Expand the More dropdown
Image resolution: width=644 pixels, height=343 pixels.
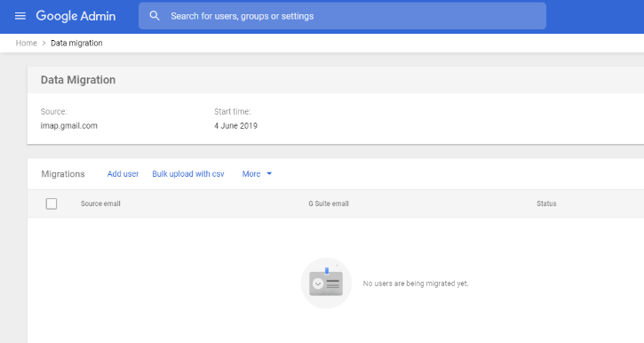point(257,174)
